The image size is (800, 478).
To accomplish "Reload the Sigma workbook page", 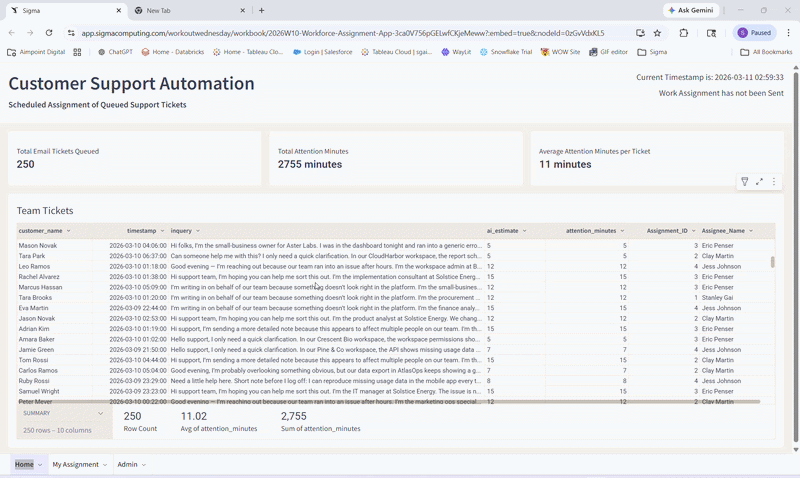I will click(x=50, y=32).
